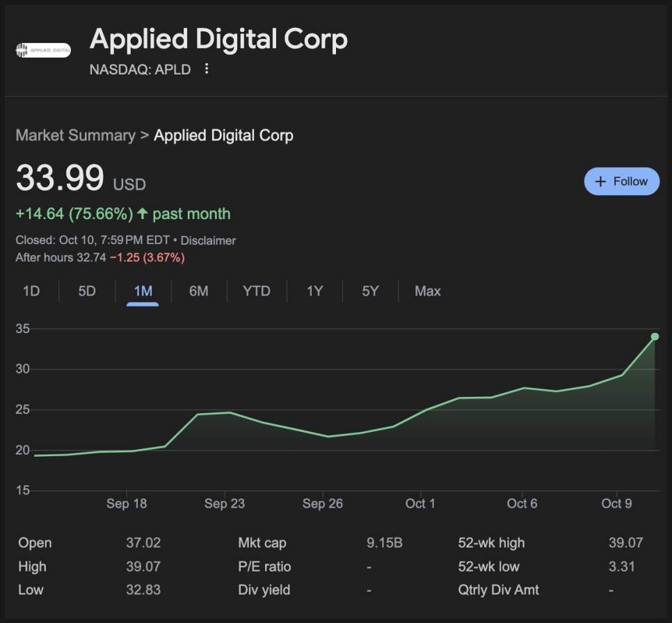The width and height of the screenshot is (672, 623).
Task: Select the 1D time range tab
Action: (31, 291)
